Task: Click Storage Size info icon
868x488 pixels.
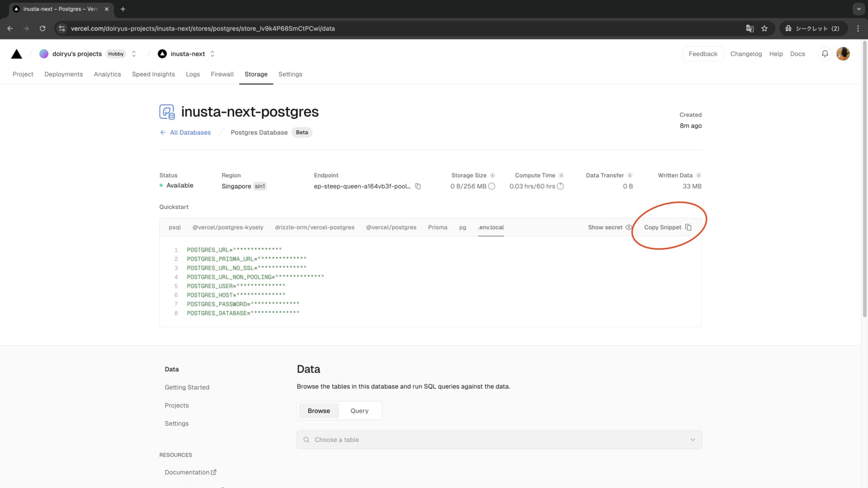Action: (493, 175)
